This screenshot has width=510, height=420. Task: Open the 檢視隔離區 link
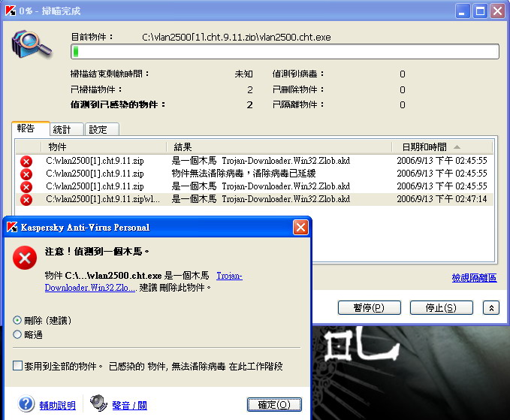coord(474,277)
